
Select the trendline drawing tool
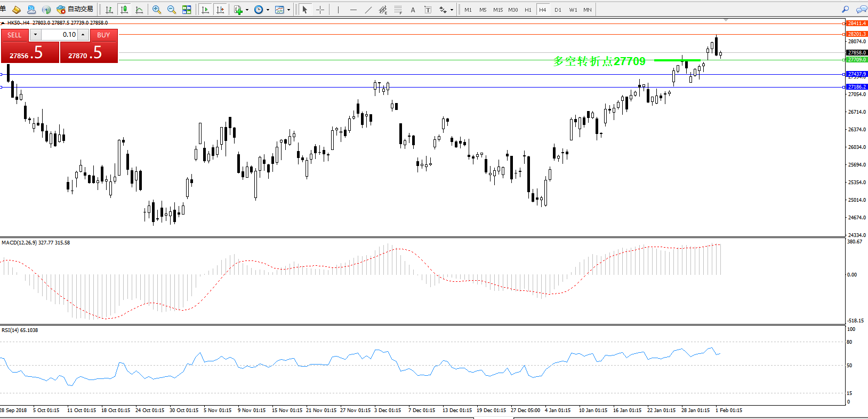pos(368,10)
